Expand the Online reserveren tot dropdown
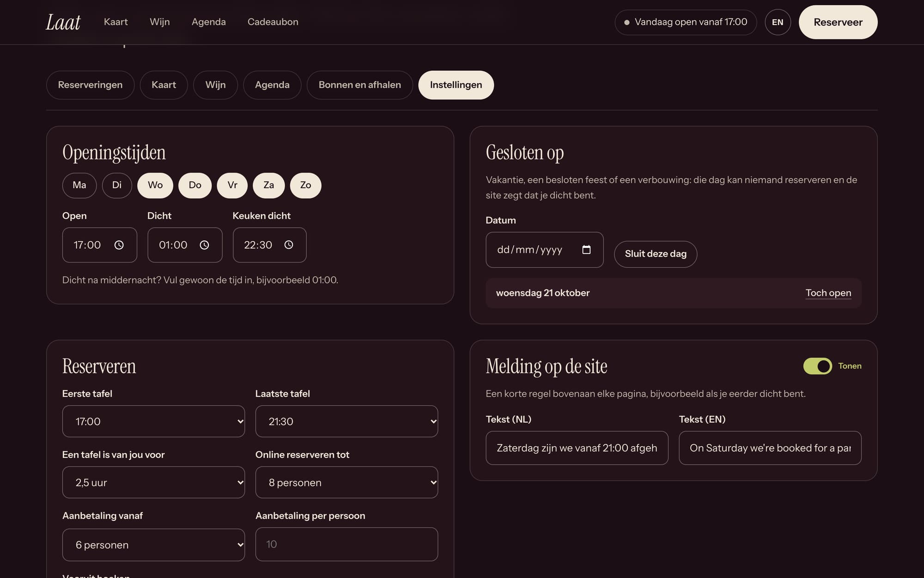Screen dimensions: 924x578 [x=346, y=482]
